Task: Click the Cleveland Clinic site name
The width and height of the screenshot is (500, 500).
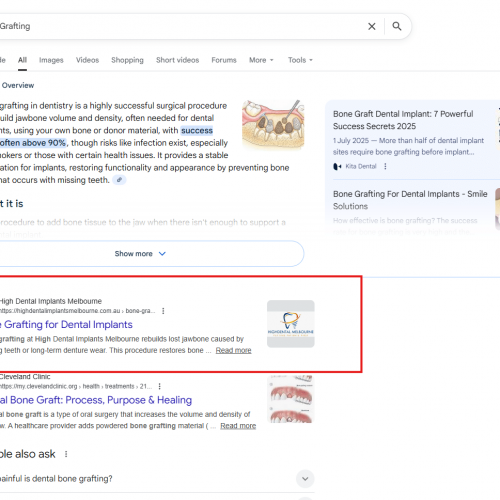Action: coord(25,377)
